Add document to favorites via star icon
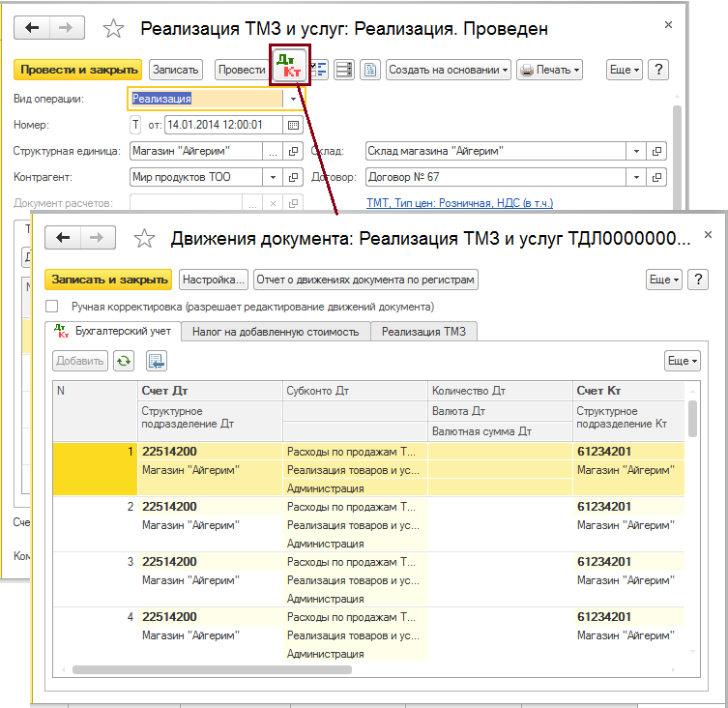The image size is (728, 708). pos(113,28)
